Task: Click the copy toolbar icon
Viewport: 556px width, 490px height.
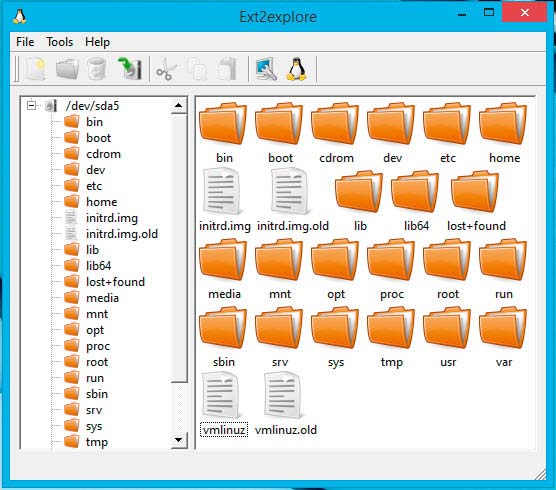Action: 198,68
